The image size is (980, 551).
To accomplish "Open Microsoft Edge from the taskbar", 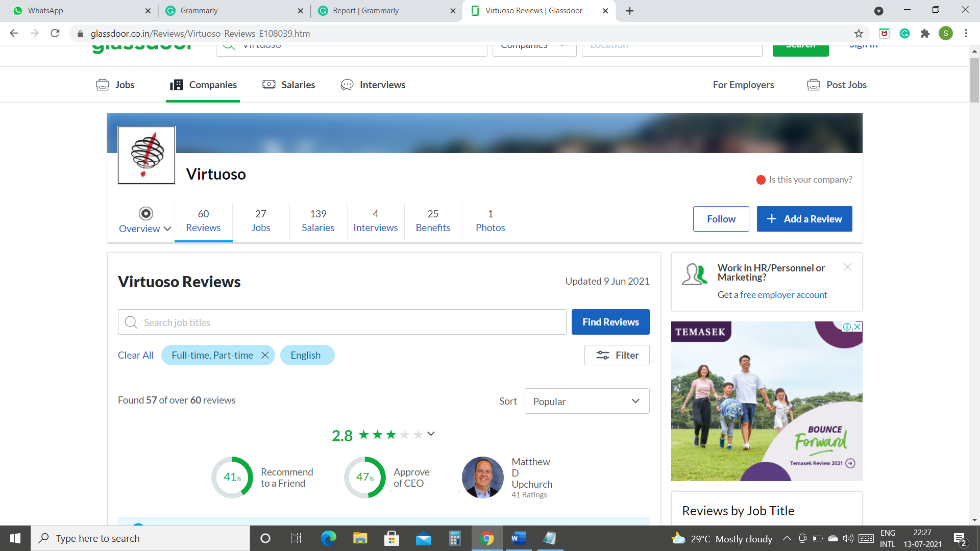I will pos(328,538).
